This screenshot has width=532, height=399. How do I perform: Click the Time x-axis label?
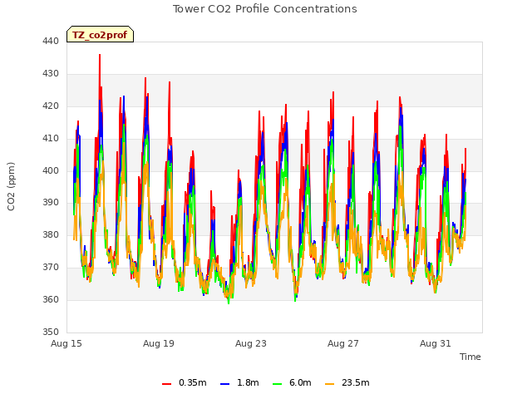click(470, 357)
